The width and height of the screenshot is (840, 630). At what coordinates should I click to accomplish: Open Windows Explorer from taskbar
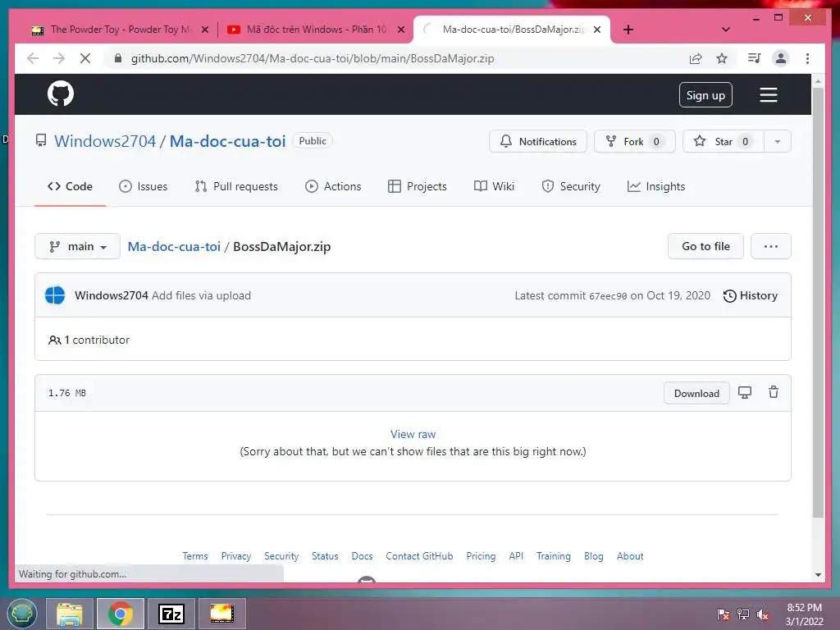pos(70,614)
